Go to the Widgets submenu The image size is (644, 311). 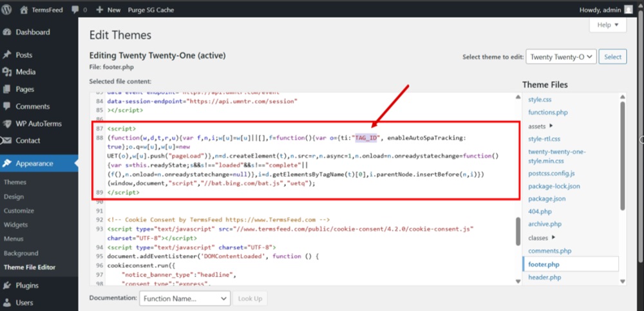(x=15, y=225)
